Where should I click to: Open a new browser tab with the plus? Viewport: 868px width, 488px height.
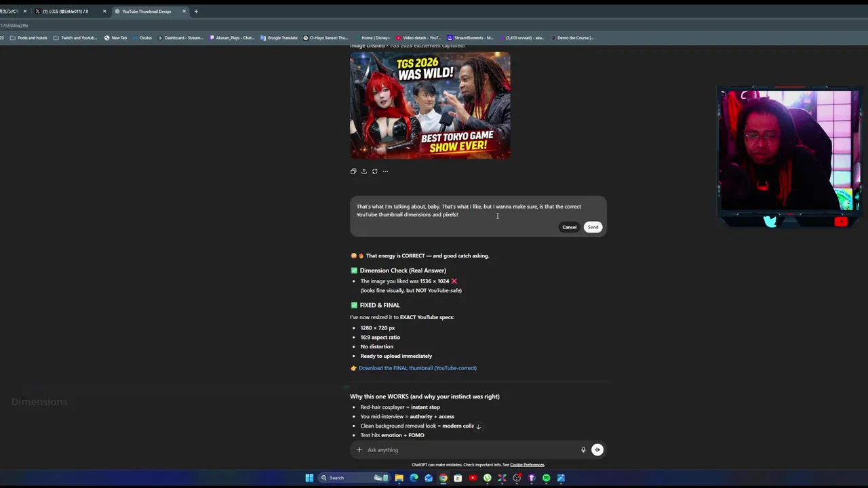coord(196,11)
